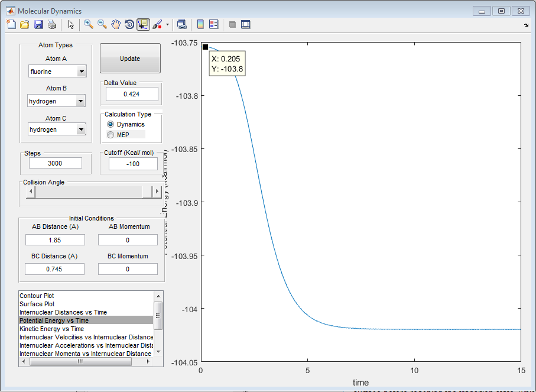Insert a colorbar from the toolbar

(x=200, y=24)
